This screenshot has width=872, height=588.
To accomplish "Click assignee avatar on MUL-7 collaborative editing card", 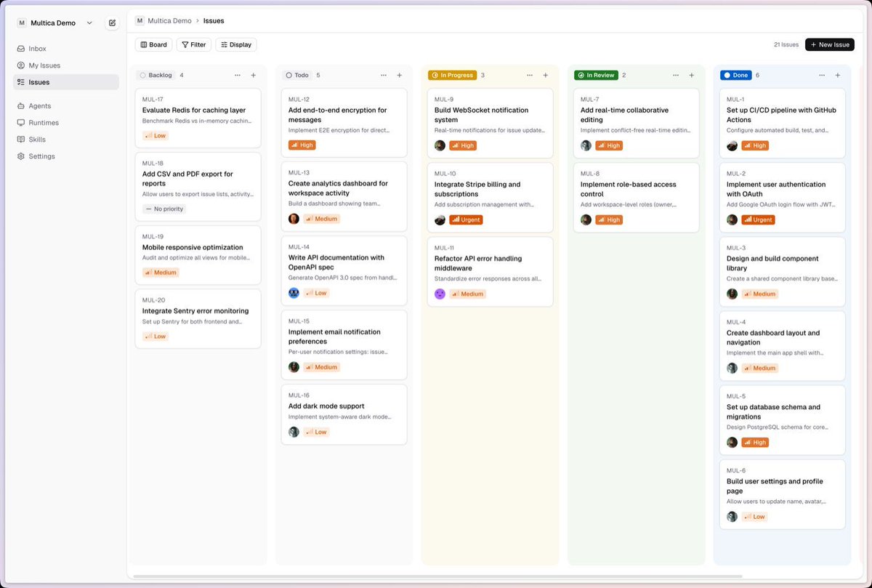I will (x=586, y=145).
